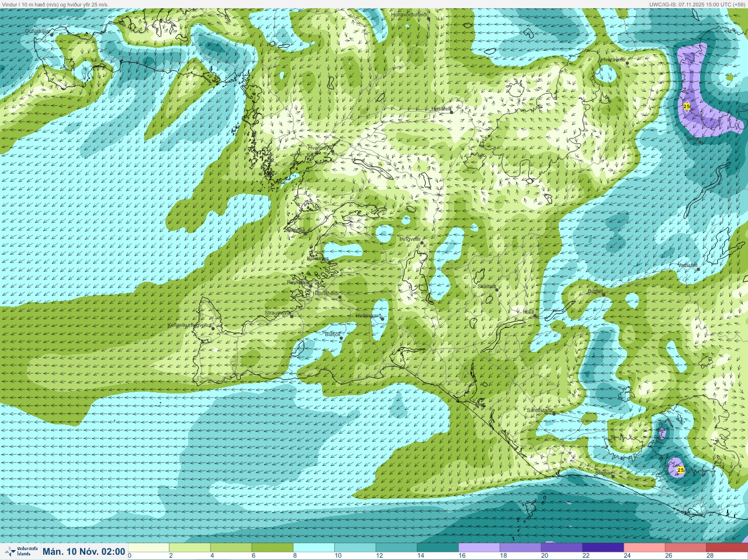Click the Hveravellir station dot
Viewport: 748px width, 560px height.
(627, 63)
